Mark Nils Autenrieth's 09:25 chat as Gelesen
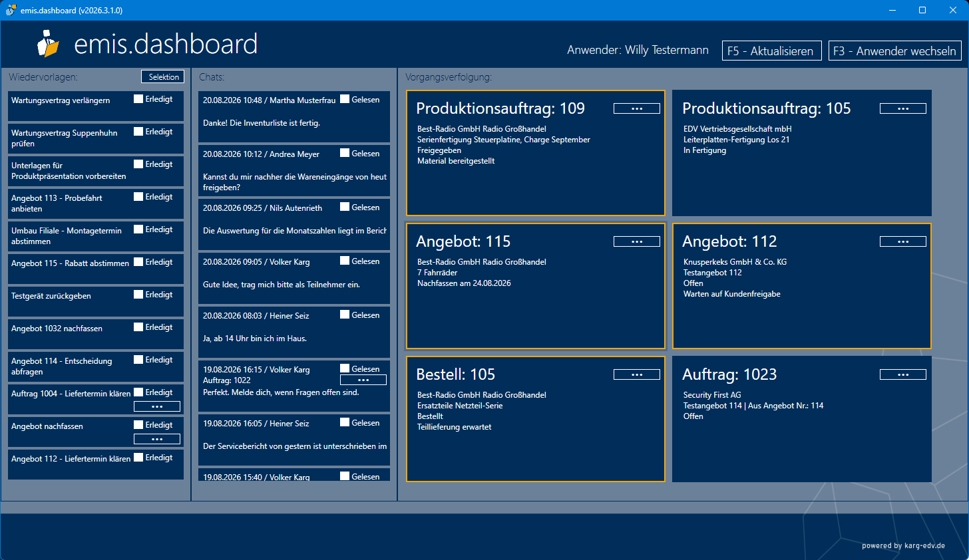Screen dimensions: 969x560 click(345, 207)
